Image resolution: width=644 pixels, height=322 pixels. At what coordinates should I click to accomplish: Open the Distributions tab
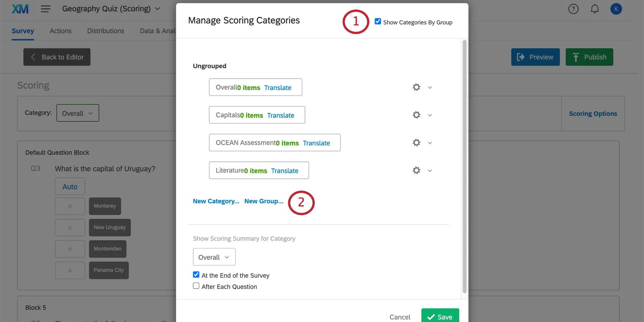pyautogui.click(x=106, y=31)
